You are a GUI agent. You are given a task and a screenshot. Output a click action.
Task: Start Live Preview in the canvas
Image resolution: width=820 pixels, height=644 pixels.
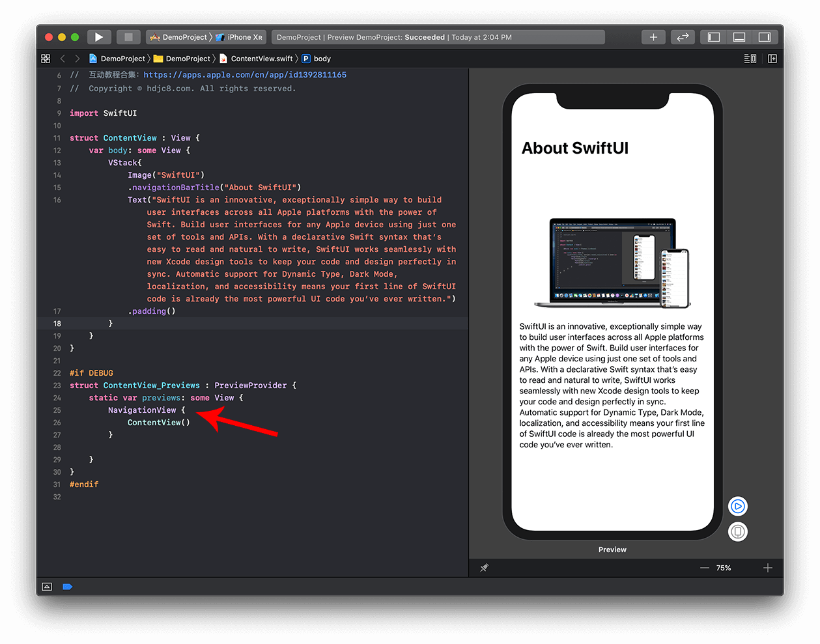pos(738,506)
